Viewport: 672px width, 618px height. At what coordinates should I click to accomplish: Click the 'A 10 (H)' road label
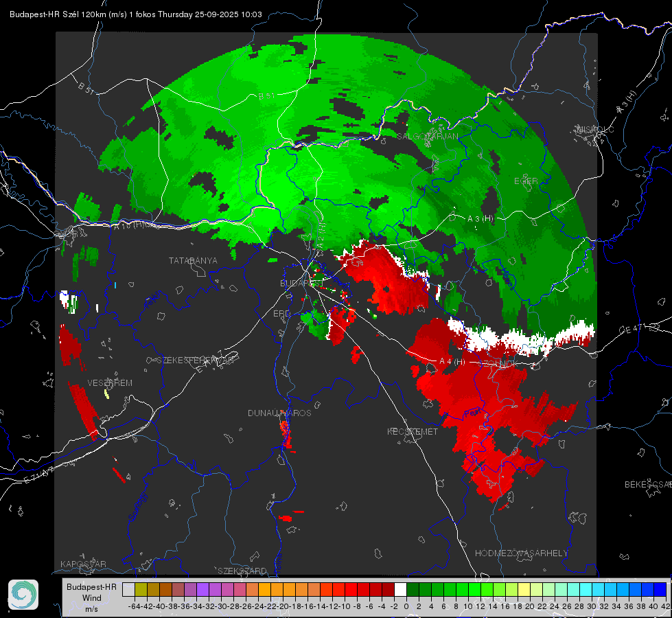[x=128, y=225]
